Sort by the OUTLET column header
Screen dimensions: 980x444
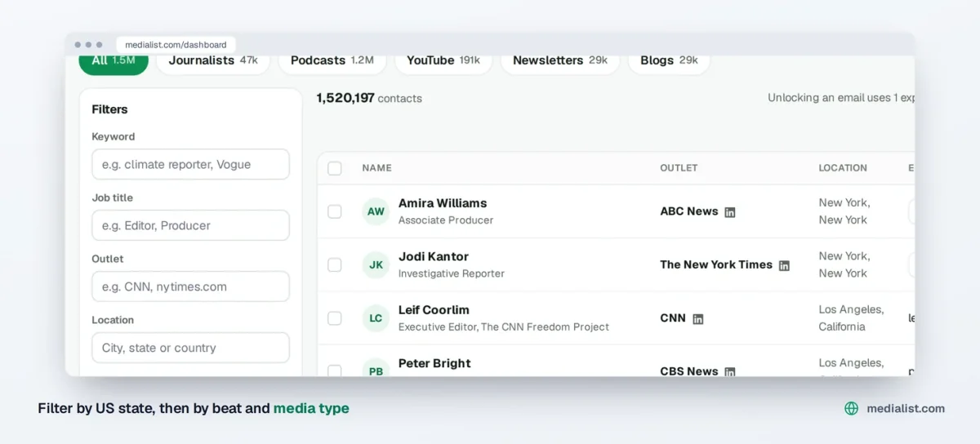coord(679,168)
